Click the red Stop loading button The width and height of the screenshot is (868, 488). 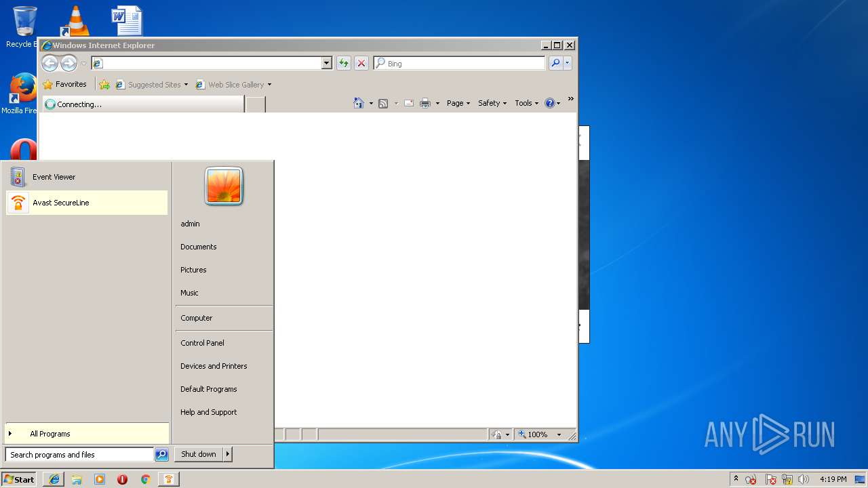coord(361,63)
